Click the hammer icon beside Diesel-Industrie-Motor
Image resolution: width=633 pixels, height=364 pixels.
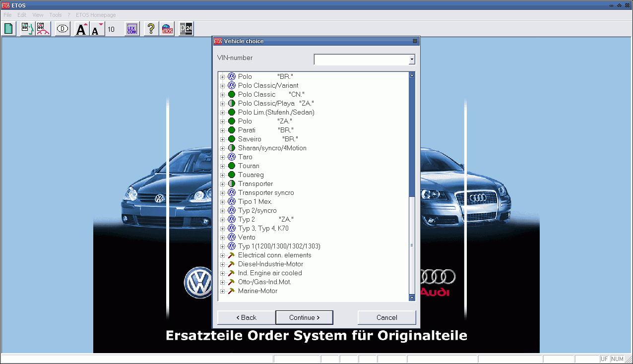point(231,264)
